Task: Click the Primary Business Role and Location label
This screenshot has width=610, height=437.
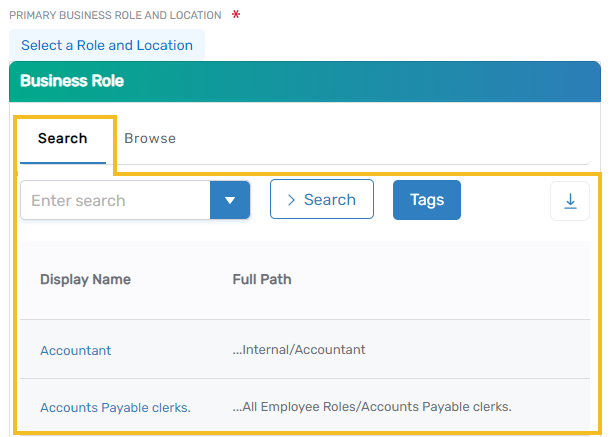Action: 115,15
